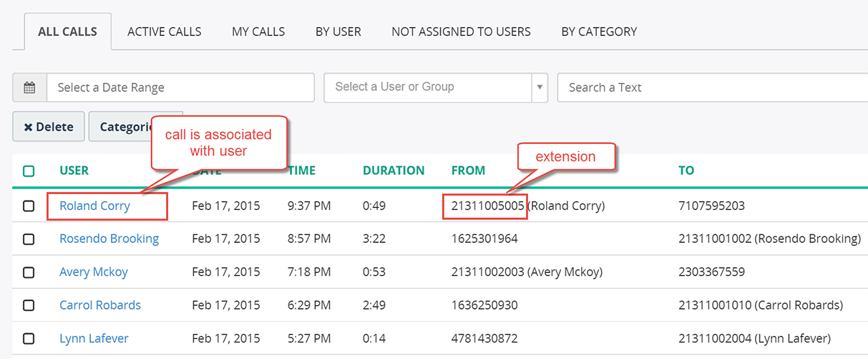The width and height of the screenshot is (868, 359).
Task: Check the Roland Corry row checkbox
Action: click(x=29, y=206)
